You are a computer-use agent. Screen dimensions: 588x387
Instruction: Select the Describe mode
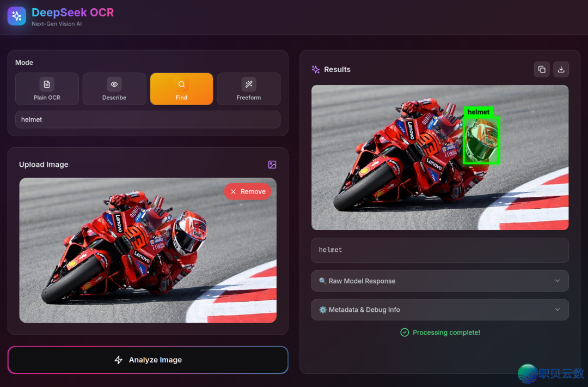point(114,89)
